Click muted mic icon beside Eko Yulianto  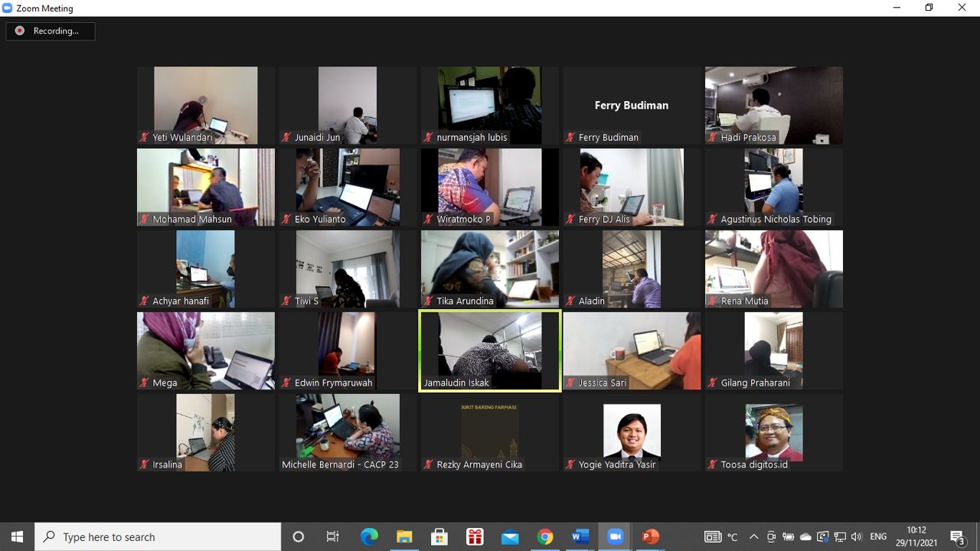point(286,220)
